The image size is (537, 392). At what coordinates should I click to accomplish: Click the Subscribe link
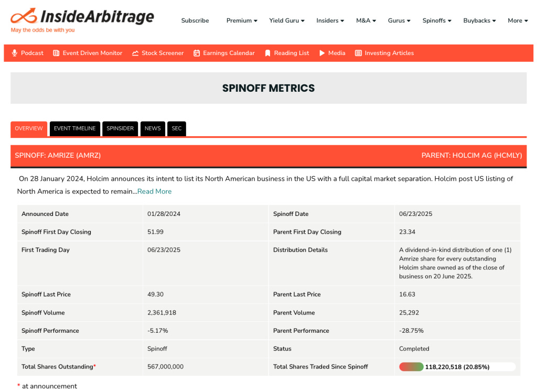(195, 20)
